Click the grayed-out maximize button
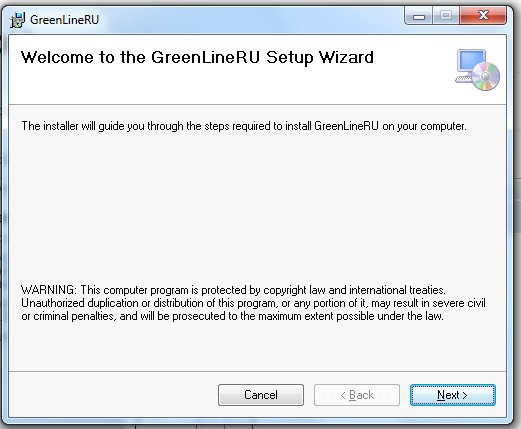 pos(446,16)
